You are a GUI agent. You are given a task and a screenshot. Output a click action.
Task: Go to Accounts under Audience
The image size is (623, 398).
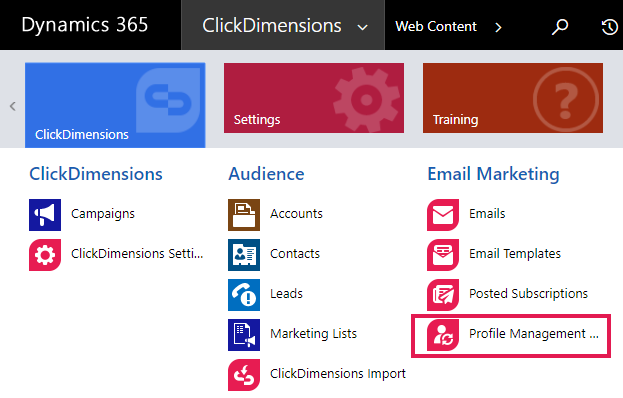(x=296, y=214)
